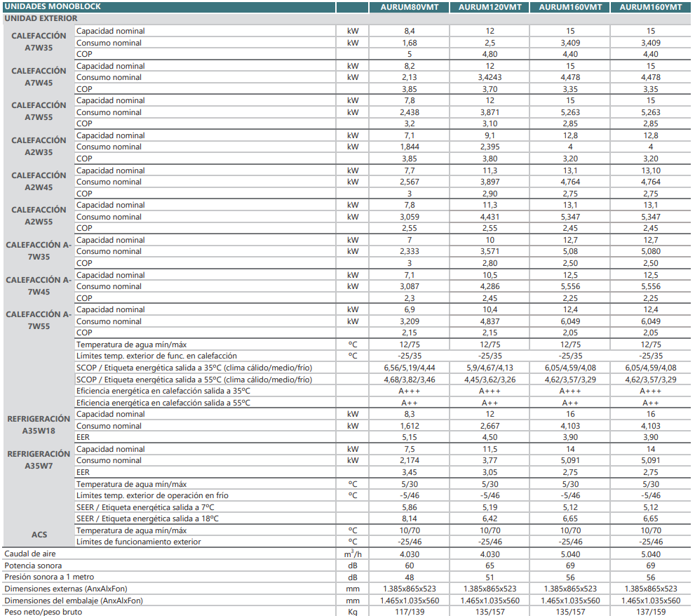The width and height of the screenshot is (695, 616).
Task: Click the CALEFACCIÓN A2W55 group label
Action: [x=39, y=215]
